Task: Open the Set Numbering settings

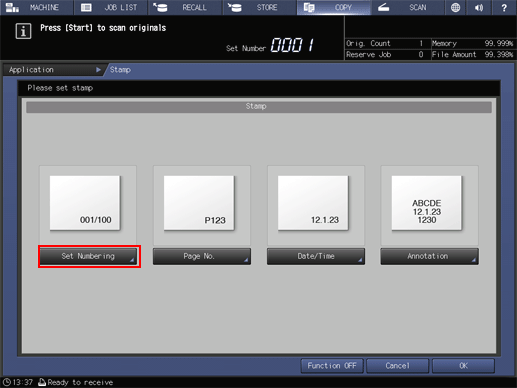Action: coord(88,256)
